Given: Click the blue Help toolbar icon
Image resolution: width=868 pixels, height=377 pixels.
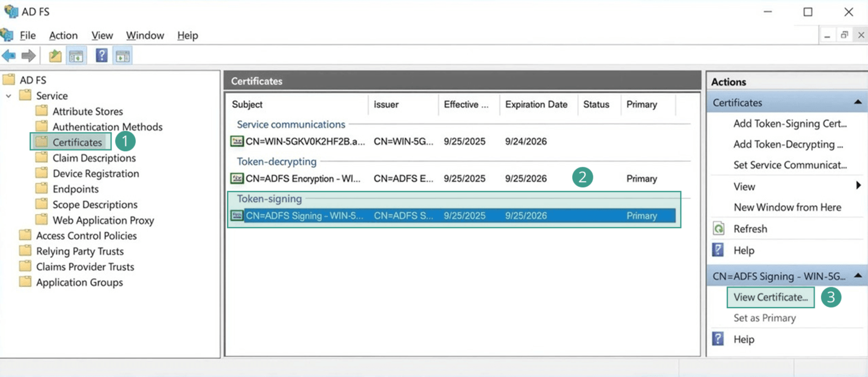Looking at the screenshot, I should [x=102, y=56].
